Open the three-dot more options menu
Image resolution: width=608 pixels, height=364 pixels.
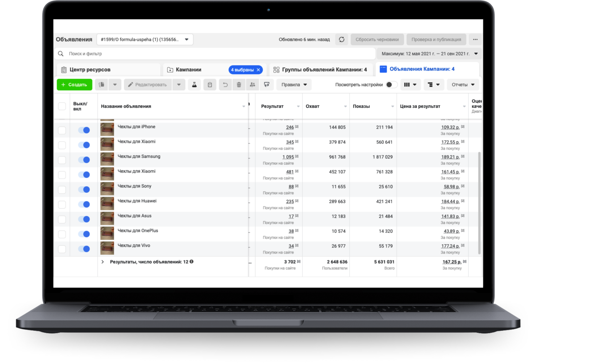pos(475,39)
